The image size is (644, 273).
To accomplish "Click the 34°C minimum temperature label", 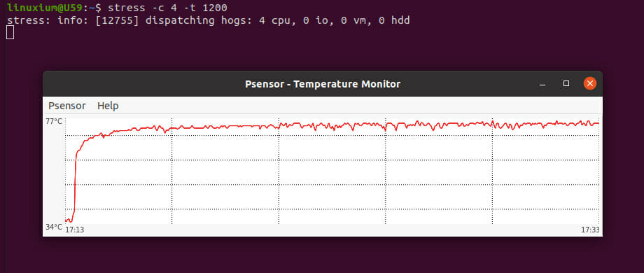I will (x=54, y=227).
